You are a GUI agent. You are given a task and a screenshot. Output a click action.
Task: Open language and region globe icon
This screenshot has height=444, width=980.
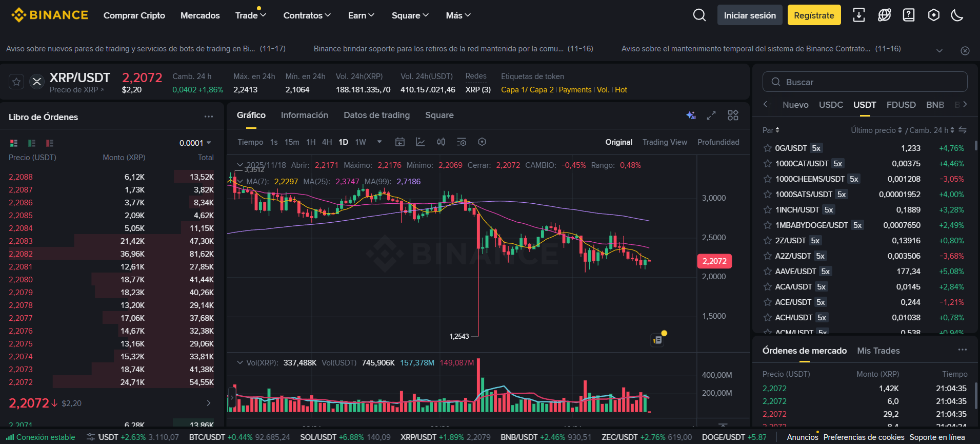(x=884, y=15)
